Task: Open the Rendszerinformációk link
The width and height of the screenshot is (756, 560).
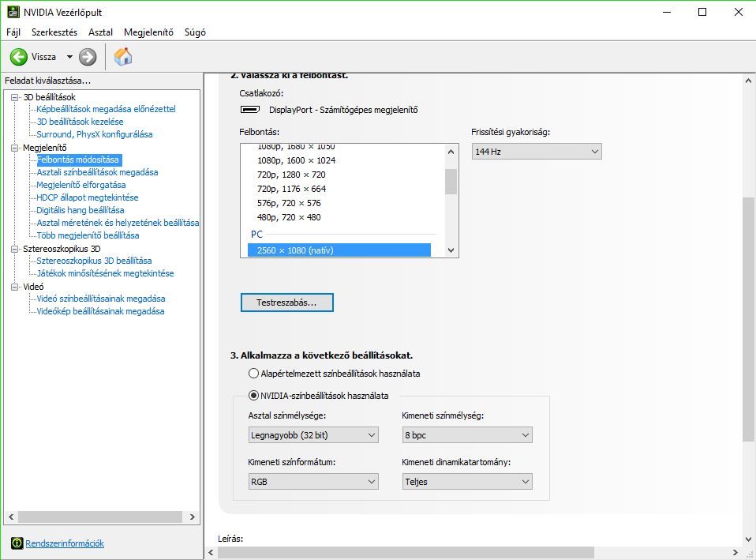Action: pyautogui.click(x=65, y=543)
